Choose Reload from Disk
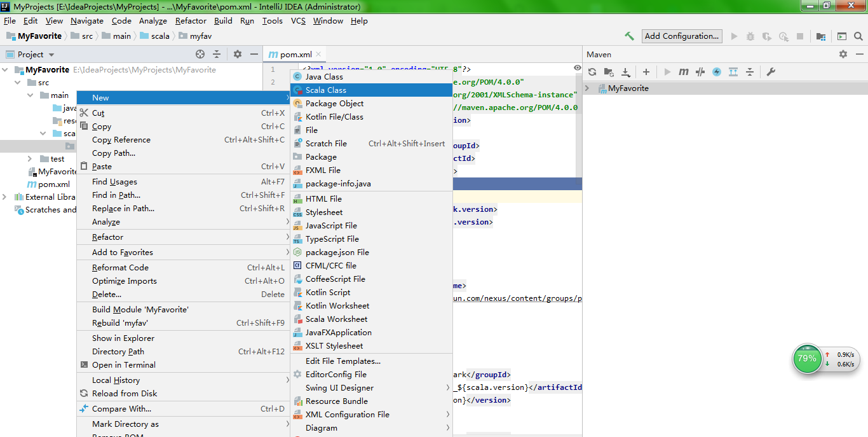Screen dimensions: 868x437 point(183,394)
